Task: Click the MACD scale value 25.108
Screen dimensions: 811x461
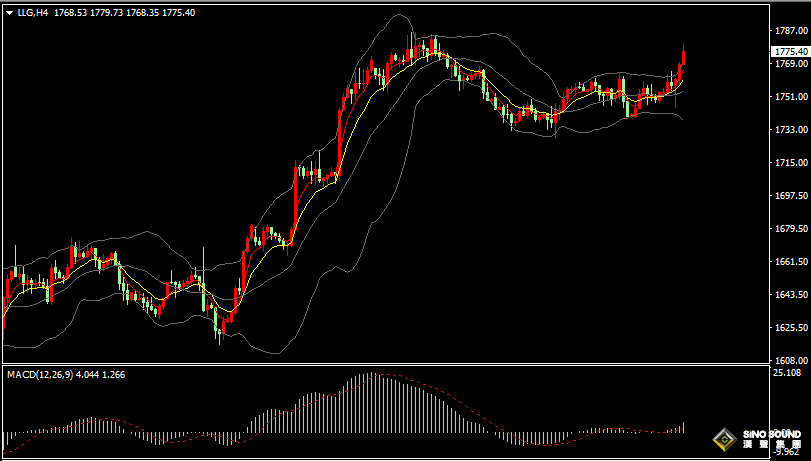Action: pos(787,373)
